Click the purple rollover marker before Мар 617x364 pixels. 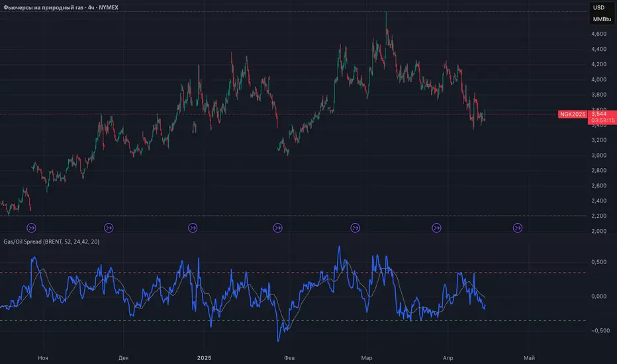355,228
